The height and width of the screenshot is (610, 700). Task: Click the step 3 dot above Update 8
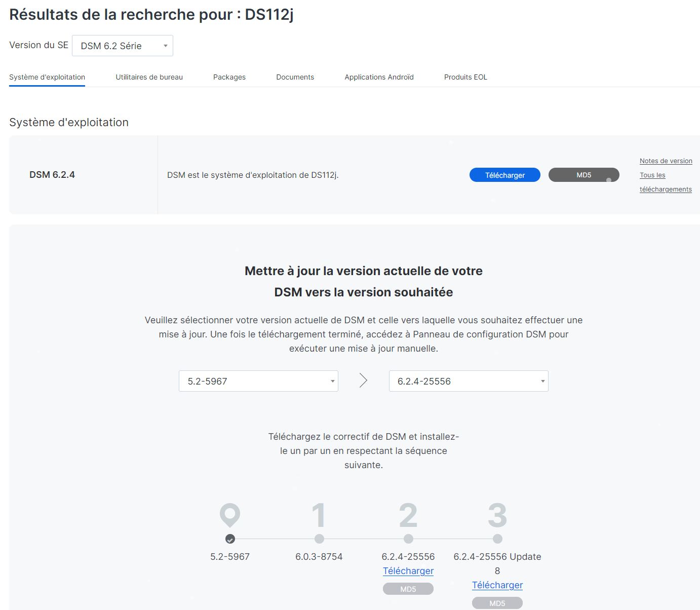(497, 539)
